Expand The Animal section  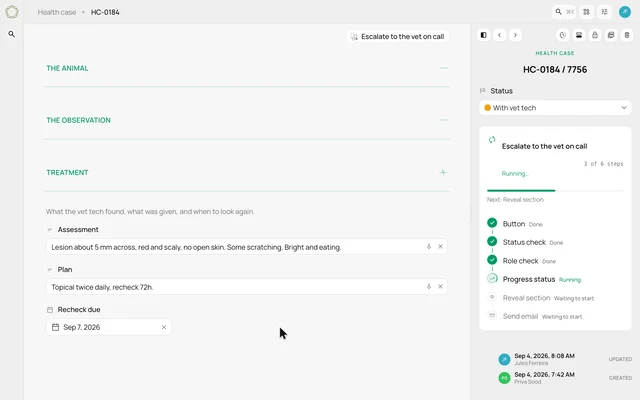(444, 68)
